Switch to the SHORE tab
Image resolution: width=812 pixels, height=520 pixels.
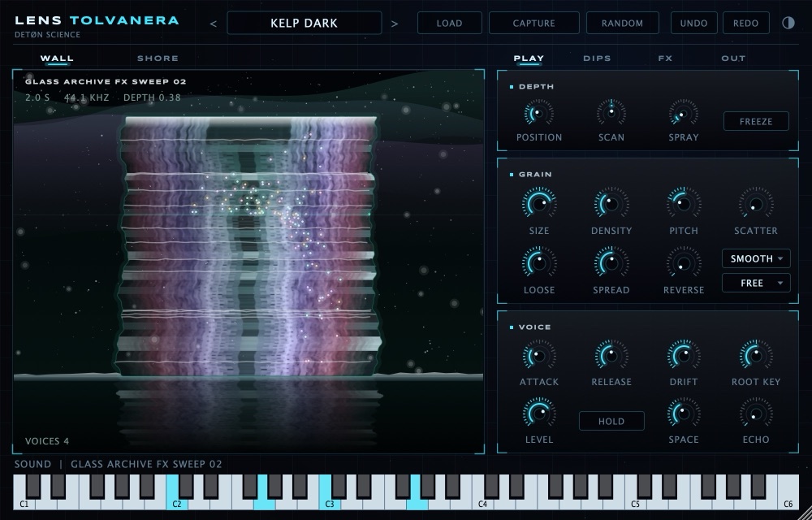(x=158, y=58)
